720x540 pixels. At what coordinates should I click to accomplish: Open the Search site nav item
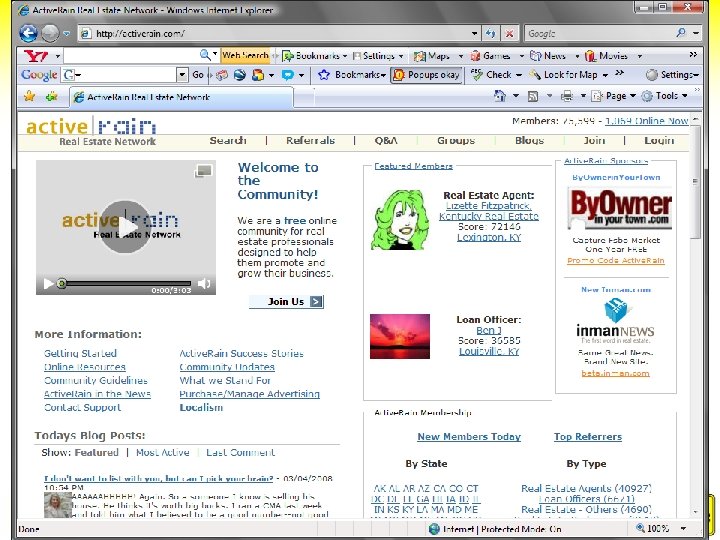(228, 141)
